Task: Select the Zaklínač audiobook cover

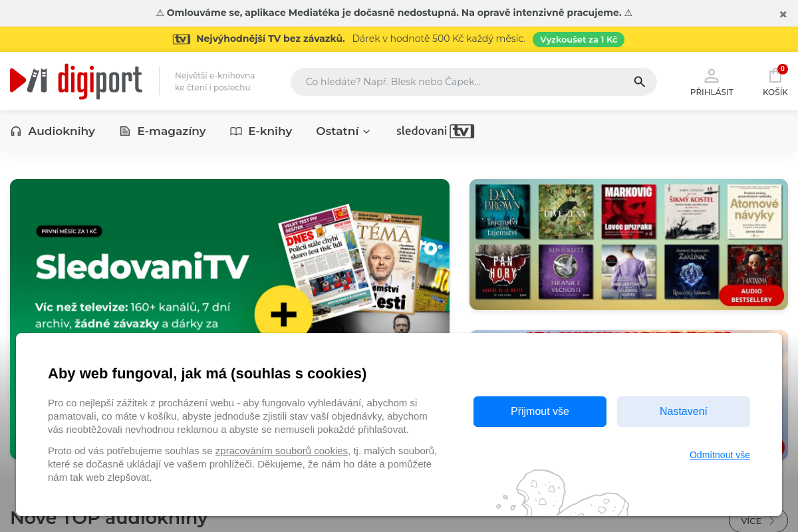Action: click(692, 272)
